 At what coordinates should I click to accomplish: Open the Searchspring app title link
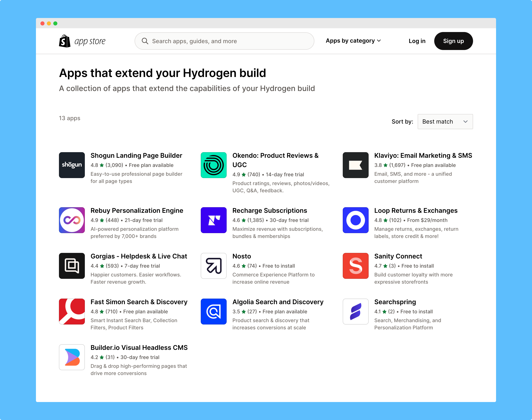click(395, 302)
